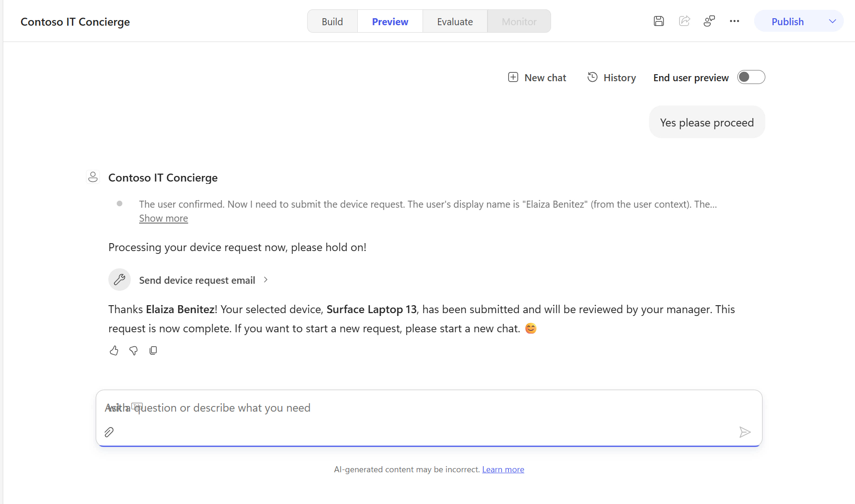Screen dimensions: 855x504
Task: Click the send message arrow icon
Action: 745,432
